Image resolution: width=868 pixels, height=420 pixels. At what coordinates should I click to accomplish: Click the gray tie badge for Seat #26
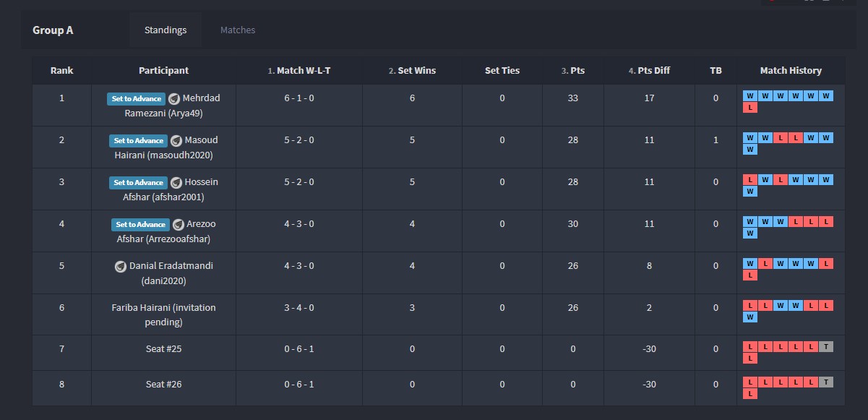(825, 382)
